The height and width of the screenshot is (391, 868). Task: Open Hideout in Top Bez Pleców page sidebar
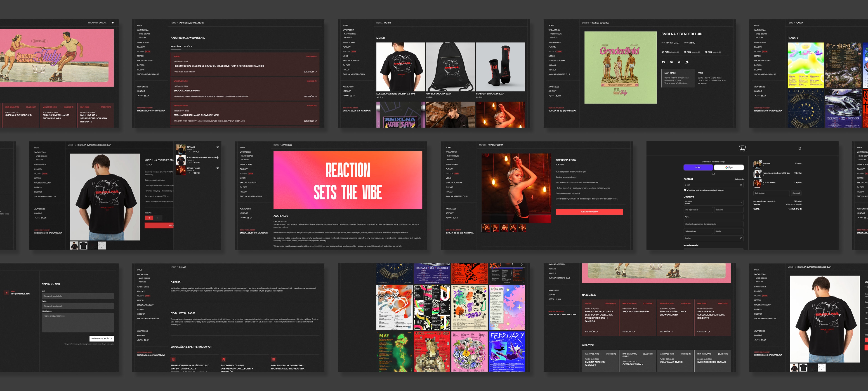[x=450, y=192]
